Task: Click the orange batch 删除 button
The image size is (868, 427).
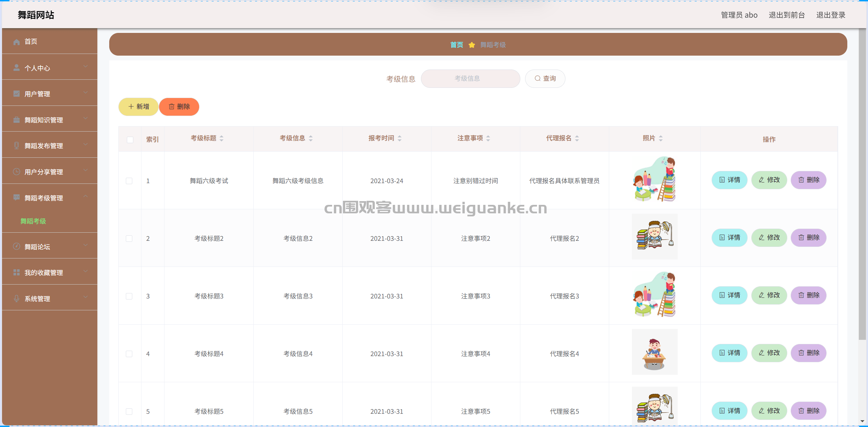Action: coord(179,107)
